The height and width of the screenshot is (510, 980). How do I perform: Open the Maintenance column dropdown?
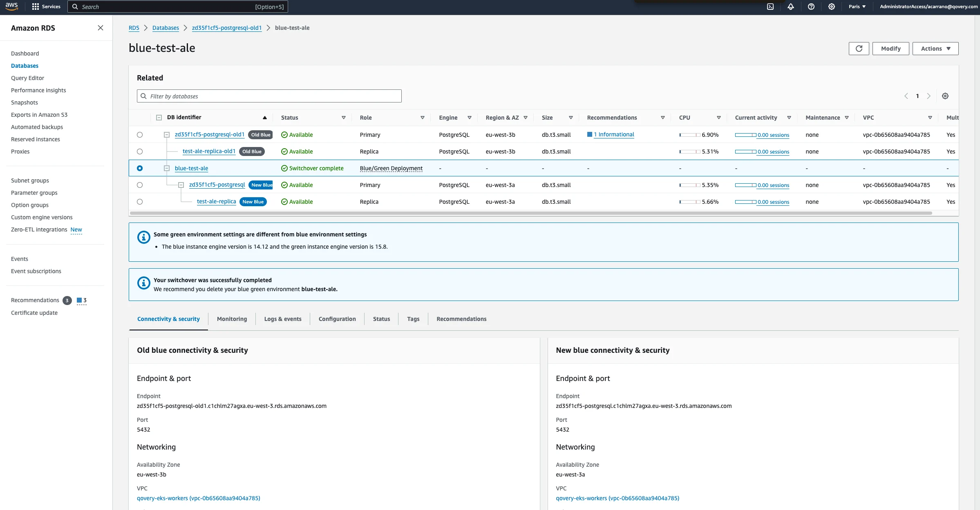pos(847,118)
